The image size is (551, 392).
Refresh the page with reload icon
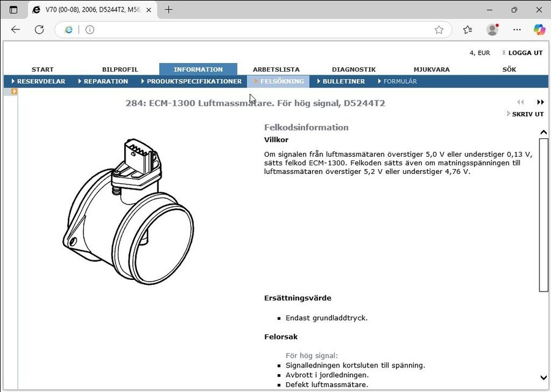click(x=39, y=29)
